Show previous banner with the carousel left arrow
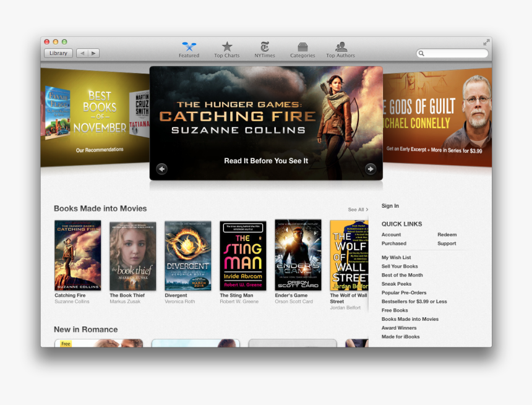The width and height of the screenshot is (532, 405). pos(162,169)
